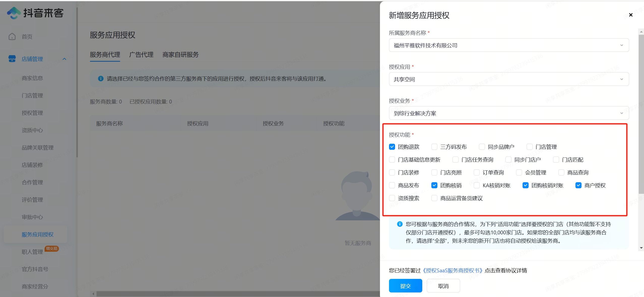Viewport: 644px width, 297px height.
Task: Uncheck the 商户授权 checkbox
Action: click(578, 185)
